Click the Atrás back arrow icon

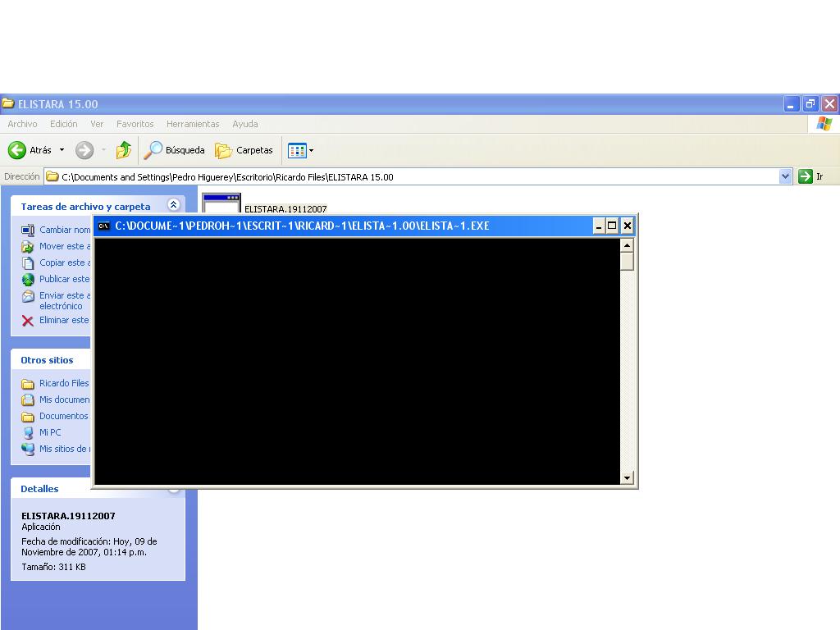coord(17,150)
